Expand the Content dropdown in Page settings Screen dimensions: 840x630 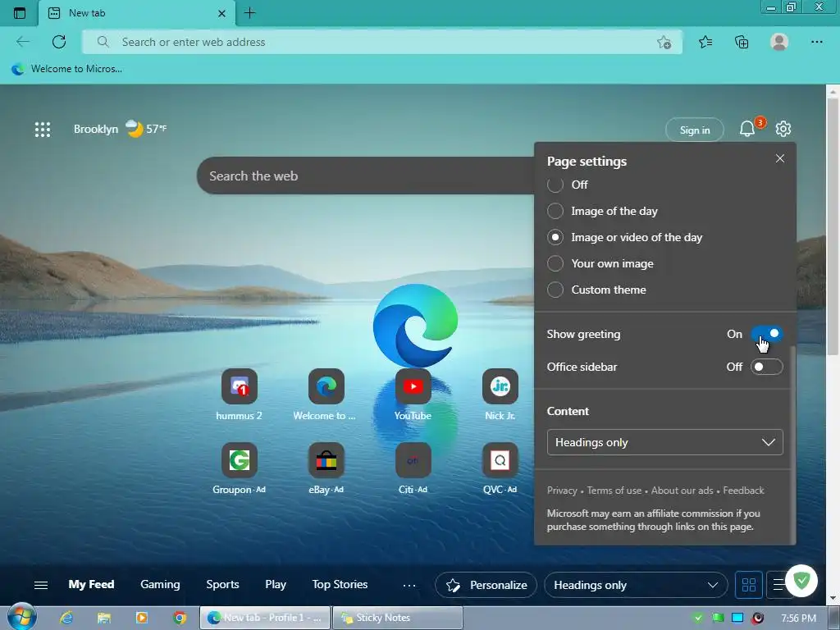[x=664, y=442]
